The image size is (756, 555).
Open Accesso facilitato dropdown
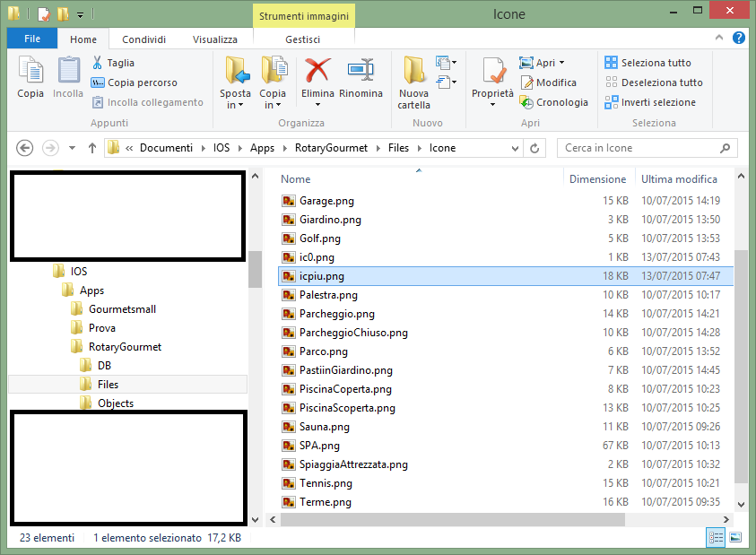447,82
